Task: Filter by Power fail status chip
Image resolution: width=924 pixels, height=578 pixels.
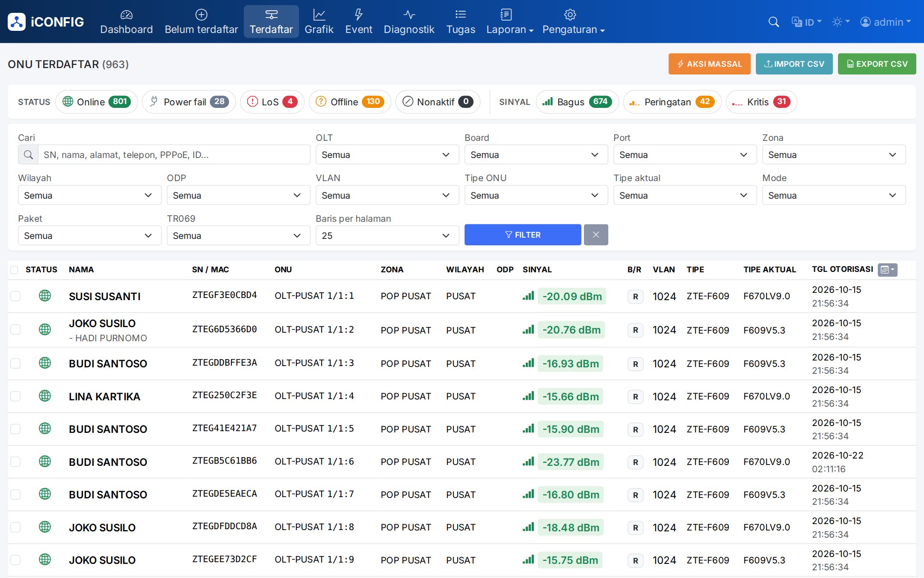Action: (189, 102)
